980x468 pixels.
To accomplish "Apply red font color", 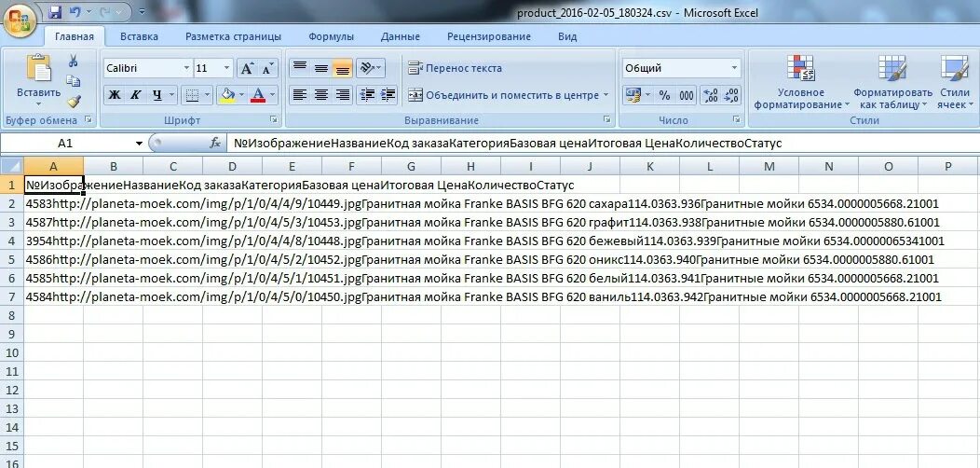I will click(257, 95).
